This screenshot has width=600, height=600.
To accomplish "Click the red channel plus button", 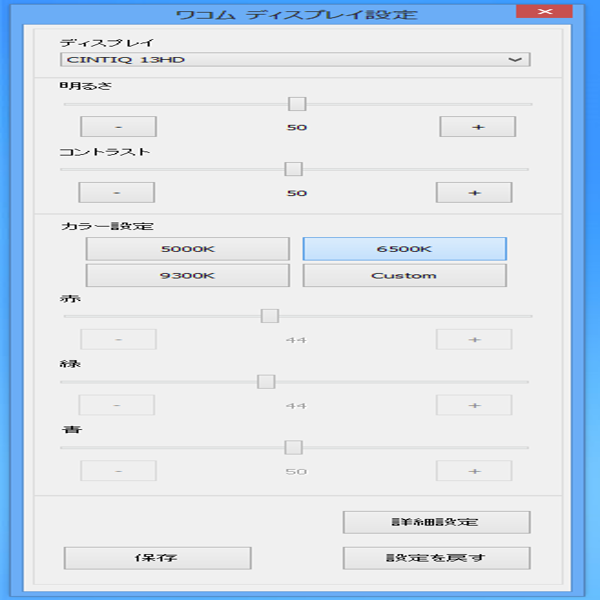I will 474,339.
